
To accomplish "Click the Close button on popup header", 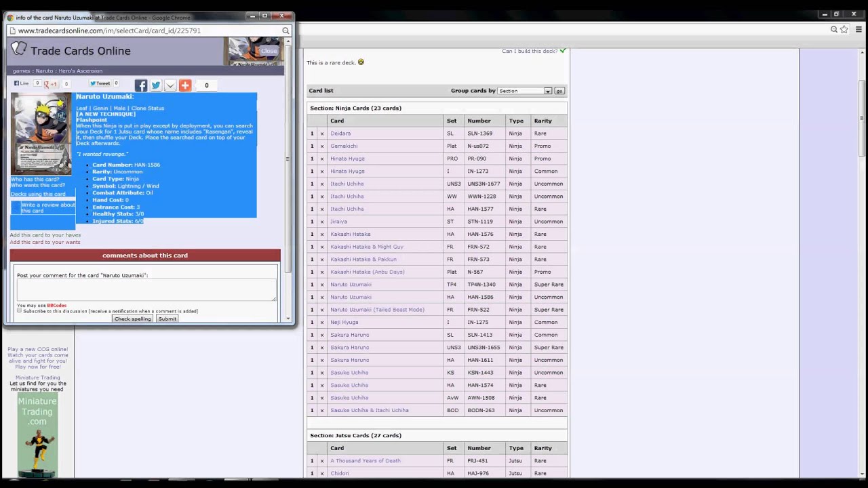I will coord(269,51).
